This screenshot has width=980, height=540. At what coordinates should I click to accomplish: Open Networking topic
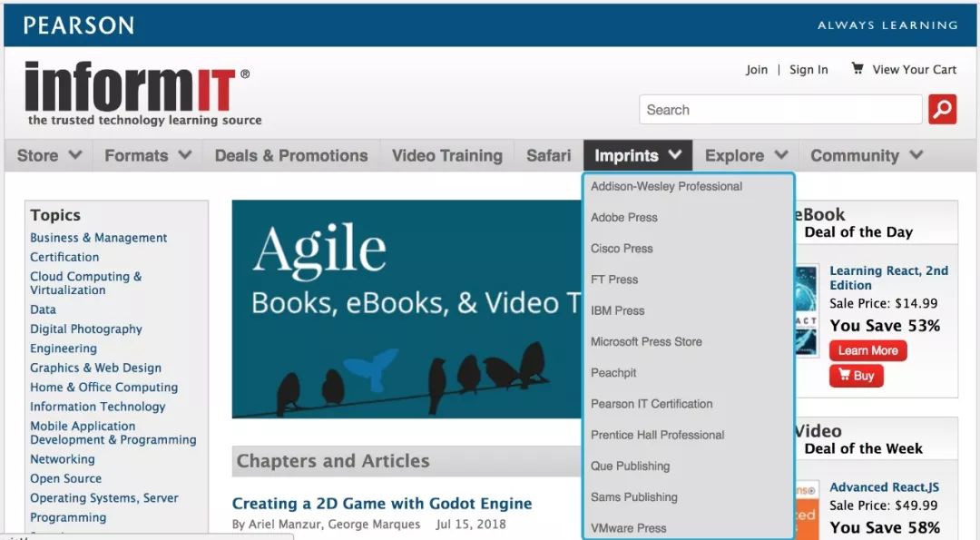pyautogui.click(x=63, y=458)
